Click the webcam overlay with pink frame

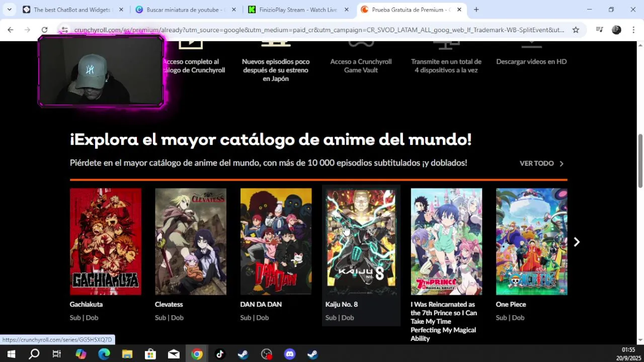point(101,71)
